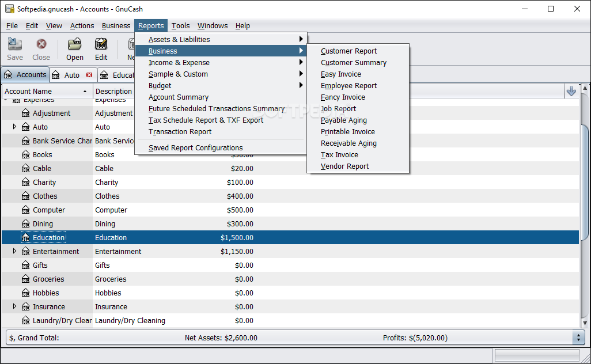Open the Actions menu
The width and height of the screenshot is (591, 364).
tap(82, 25)
